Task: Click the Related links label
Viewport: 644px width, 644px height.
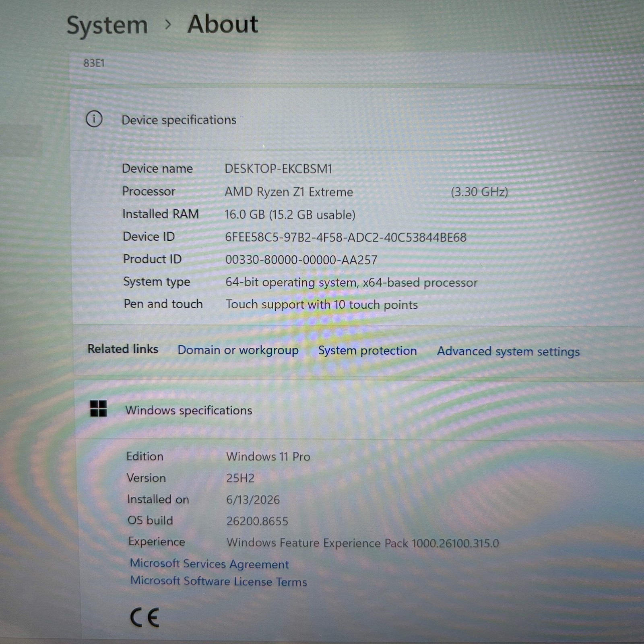Action: (x=123, y=349)
